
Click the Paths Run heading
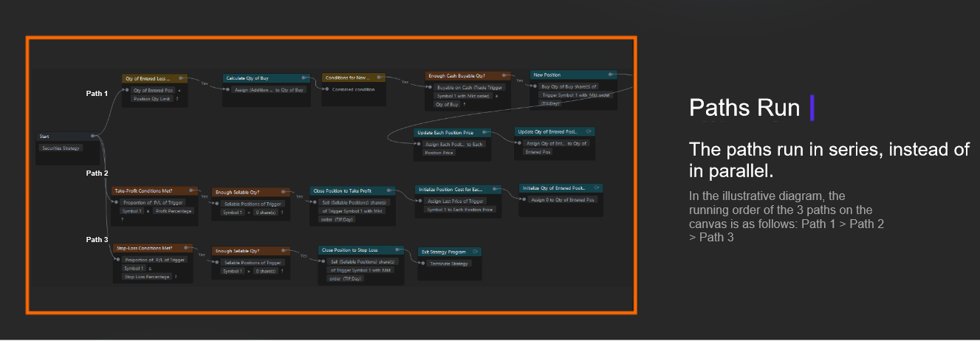744,108
